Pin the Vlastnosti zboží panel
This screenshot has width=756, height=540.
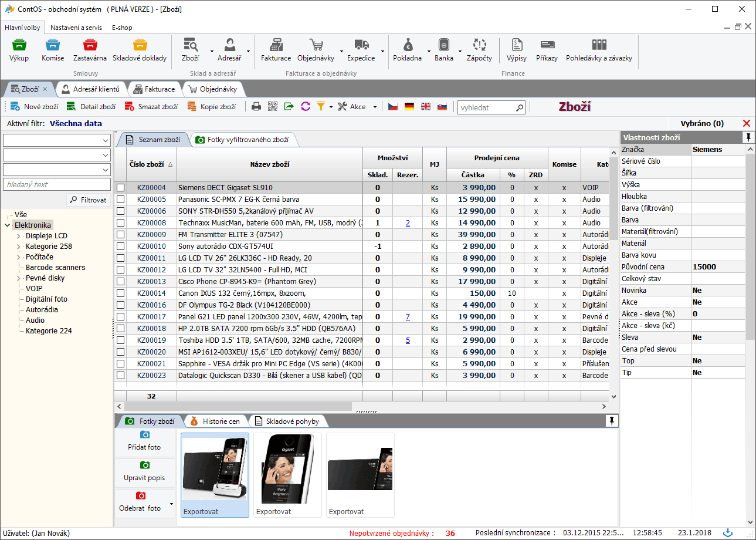[749, 137]
